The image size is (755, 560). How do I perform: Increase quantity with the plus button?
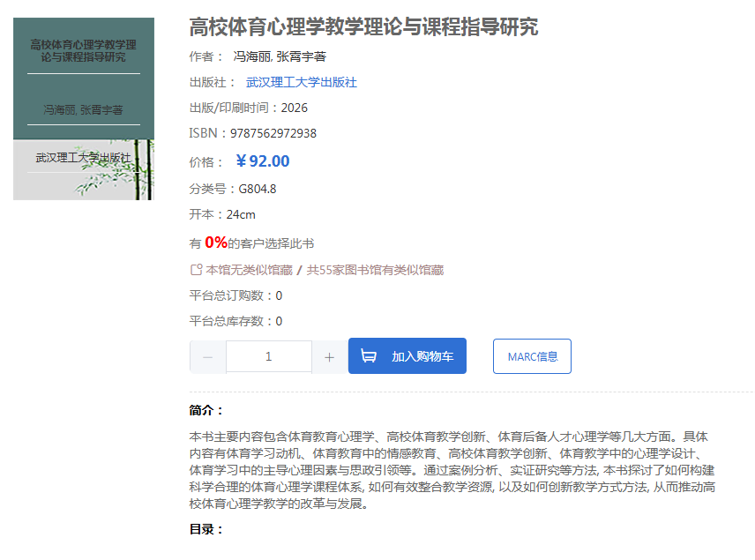tap(329, 357)
